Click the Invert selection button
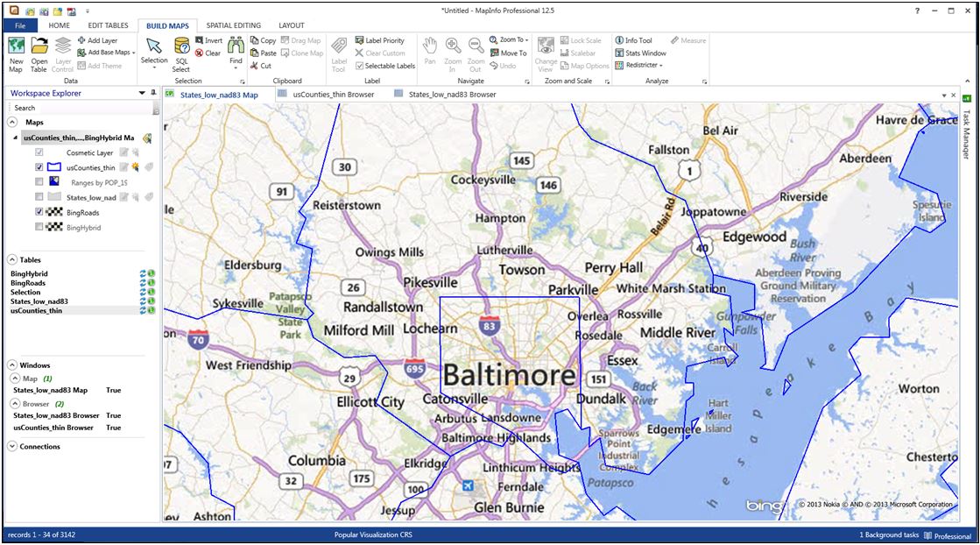This screenshot has width=980, height=545. [x=208, y=39]
